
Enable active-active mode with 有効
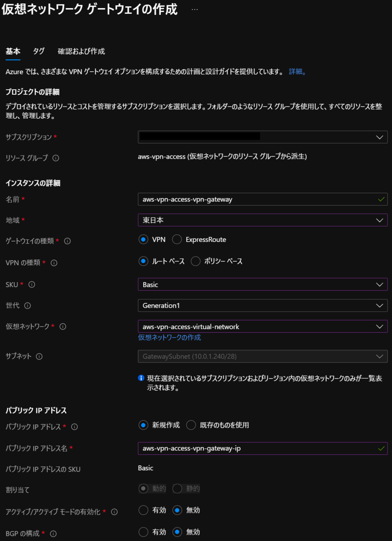tap(143, 510)
